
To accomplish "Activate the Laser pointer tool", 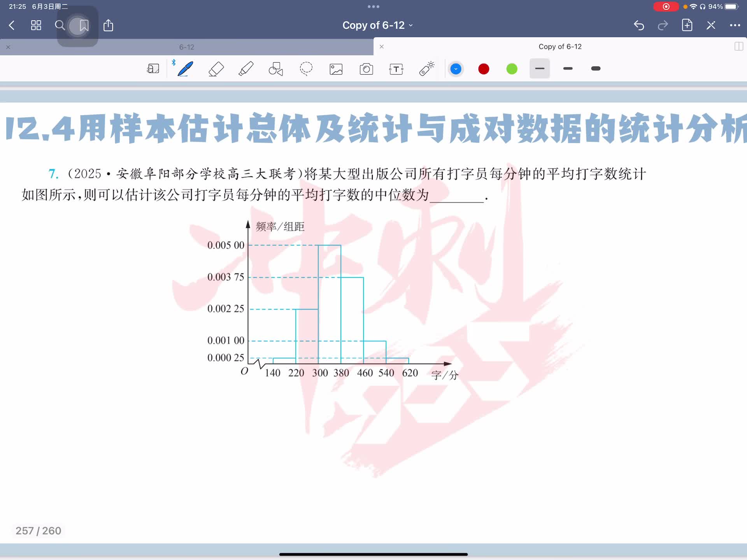I will (426, 69).
